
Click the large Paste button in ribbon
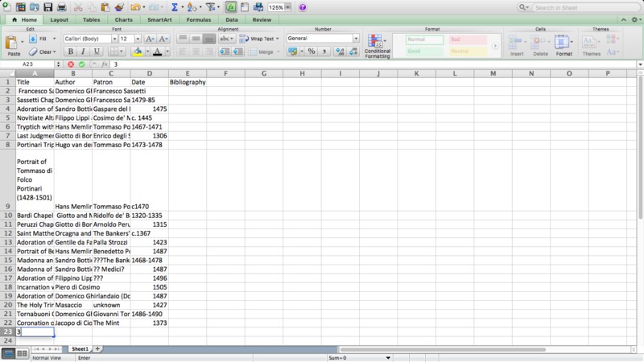(x=13, y=46)
